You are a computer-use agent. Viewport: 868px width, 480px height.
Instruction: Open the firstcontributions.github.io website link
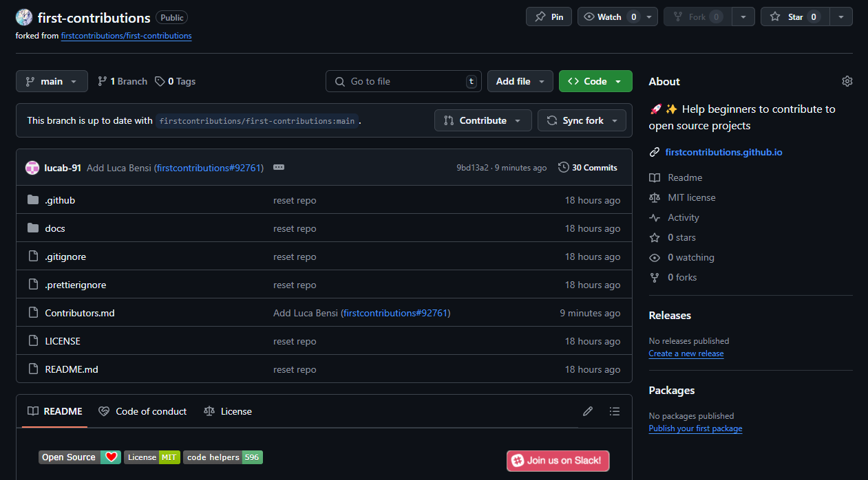pos(723,152)
